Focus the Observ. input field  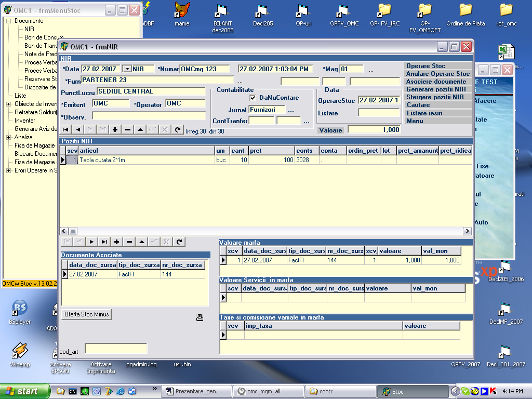149,116
